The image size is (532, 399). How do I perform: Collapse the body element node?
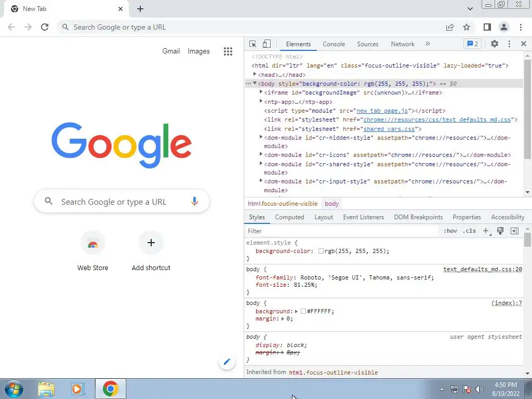pos(255,83)
